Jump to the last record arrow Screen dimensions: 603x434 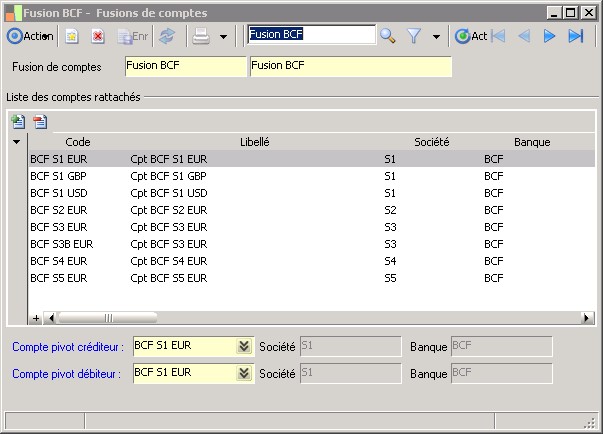575,36
